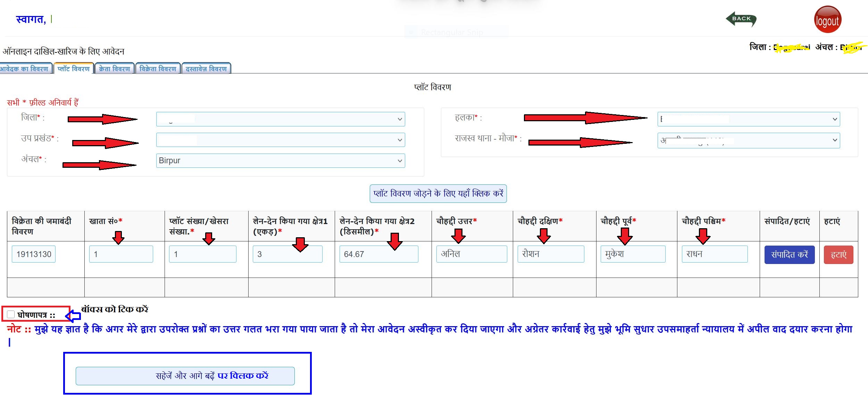
Task: Click the green BACK arrow icon
Action: click(741, 19)
